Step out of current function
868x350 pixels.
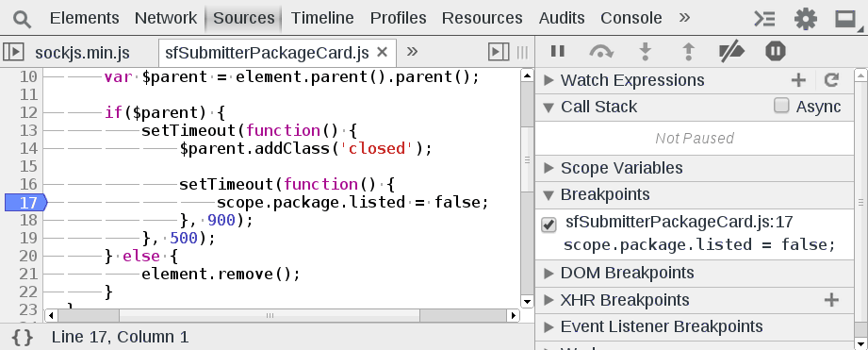click(x=688, y=52)
